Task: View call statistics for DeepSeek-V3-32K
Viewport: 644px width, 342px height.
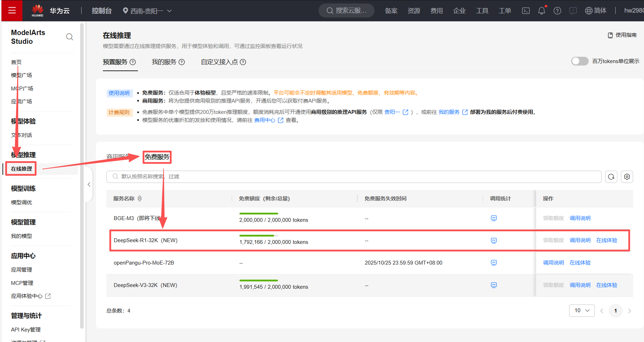Action: (x=494, y=285)
